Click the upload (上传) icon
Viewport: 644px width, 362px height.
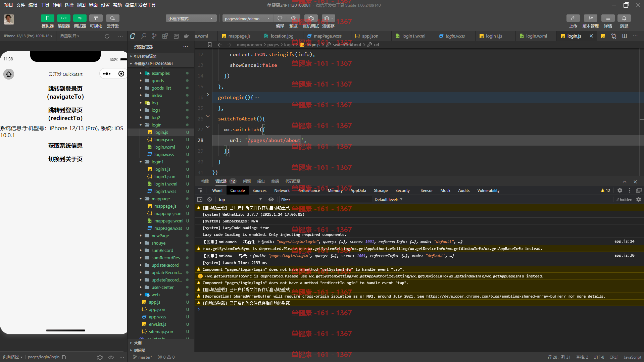573,18
